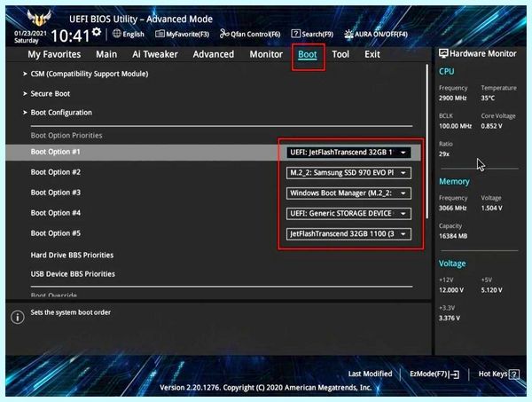This screenshot has height=402, width=532.
Task: Click the English language button
Action: [x=133, y=34]
